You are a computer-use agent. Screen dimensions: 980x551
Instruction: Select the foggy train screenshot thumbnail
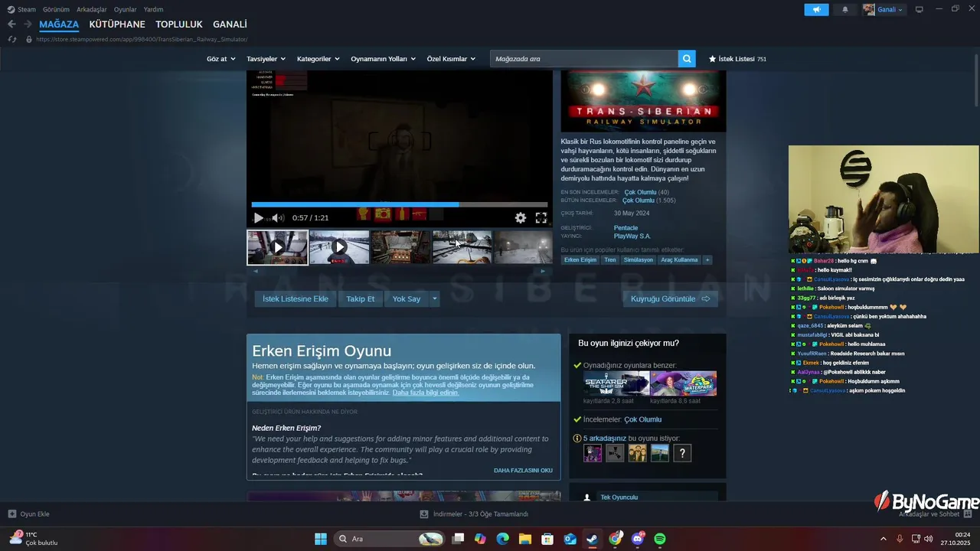pyautogui.click(x=523, y=247)
